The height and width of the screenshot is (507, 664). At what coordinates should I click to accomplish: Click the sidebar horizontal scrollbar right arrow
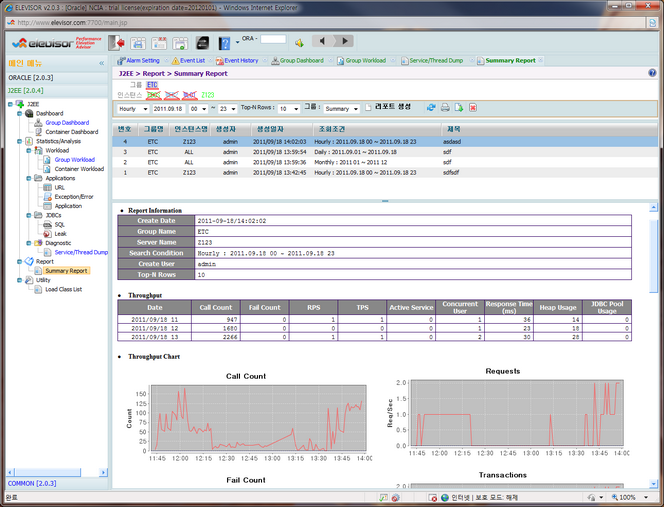click(x=103, y=472)
